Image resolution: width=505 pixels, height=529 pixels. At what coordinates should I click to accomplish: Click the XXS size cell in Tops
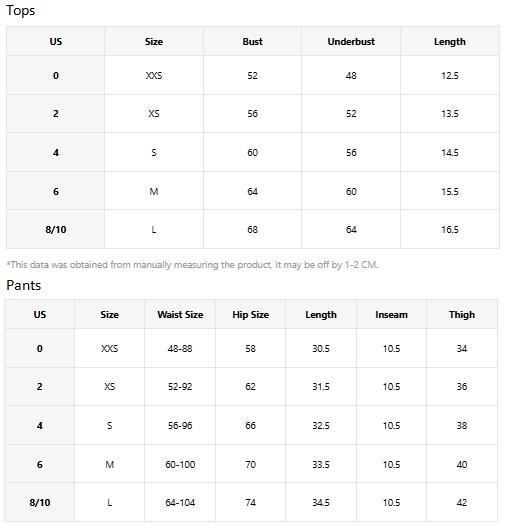(x=154, y=76)
